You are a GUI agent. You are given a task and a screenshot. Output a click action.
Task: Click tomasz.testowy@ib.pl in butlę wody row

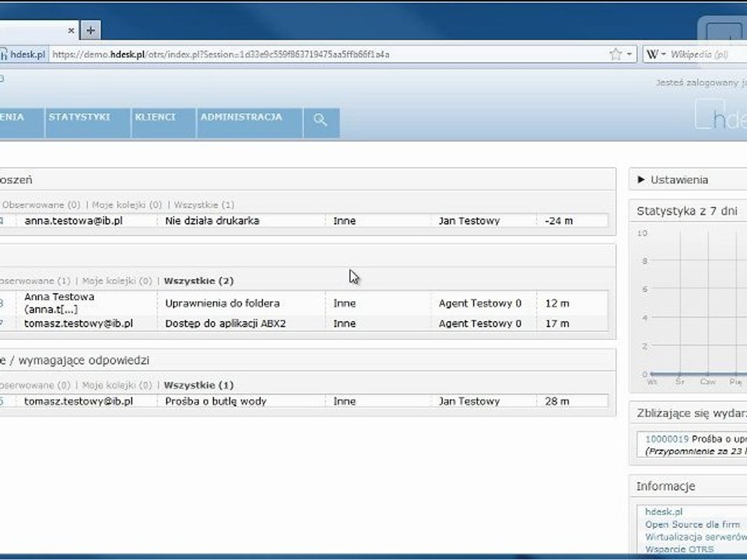(79, 401)
